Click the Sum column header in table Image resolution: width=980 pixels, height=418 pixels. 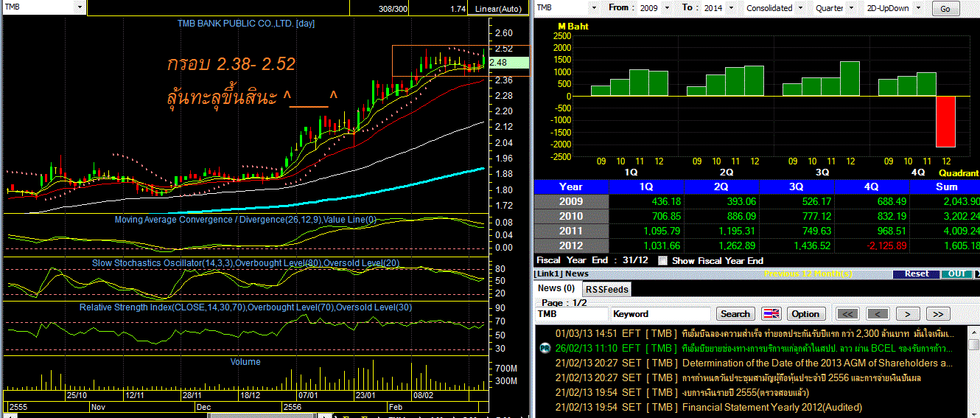[x=945, y=187]
